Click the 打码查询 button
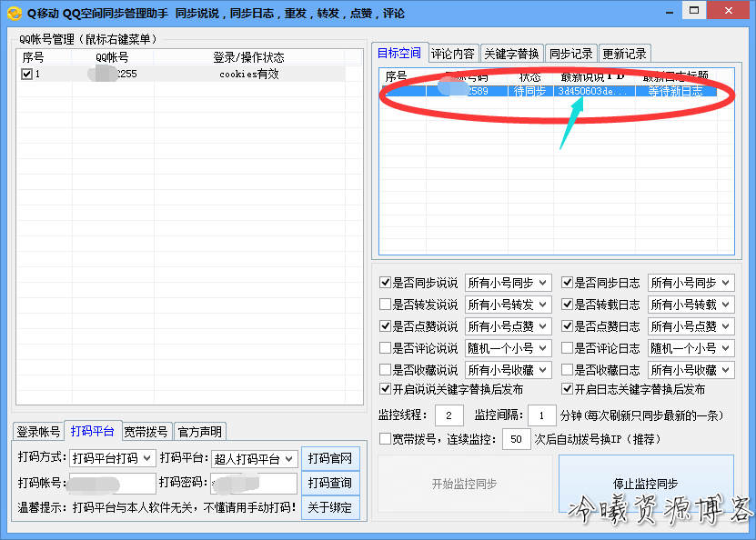The image size is (756, 540). pyautogui.click(x=330, y=483)
